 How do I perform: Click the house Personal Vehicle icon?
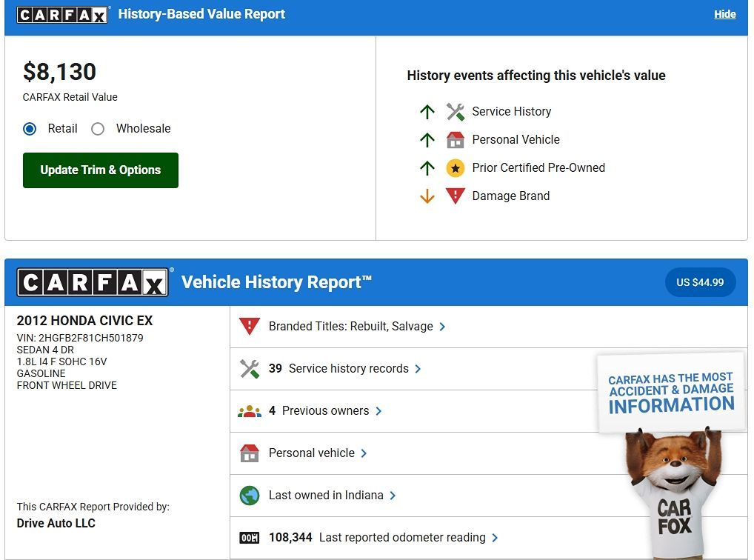pos(455,140)
